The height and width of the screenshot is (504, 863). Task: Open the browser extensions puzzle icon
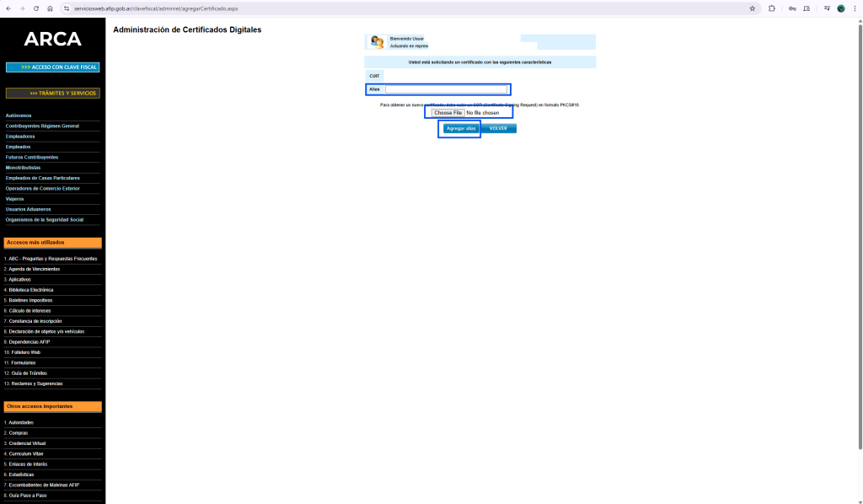coord(772,8)
